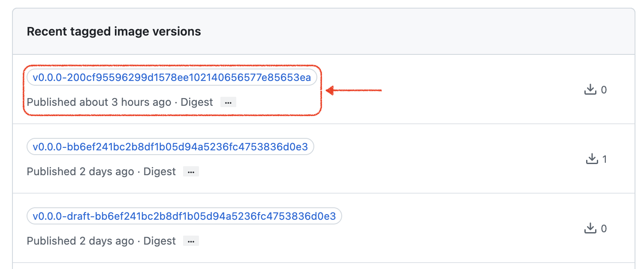Click Digest label under the non-draft bb6ef241 tag
Screen dimensions: 644x269
tap(159, 172)
